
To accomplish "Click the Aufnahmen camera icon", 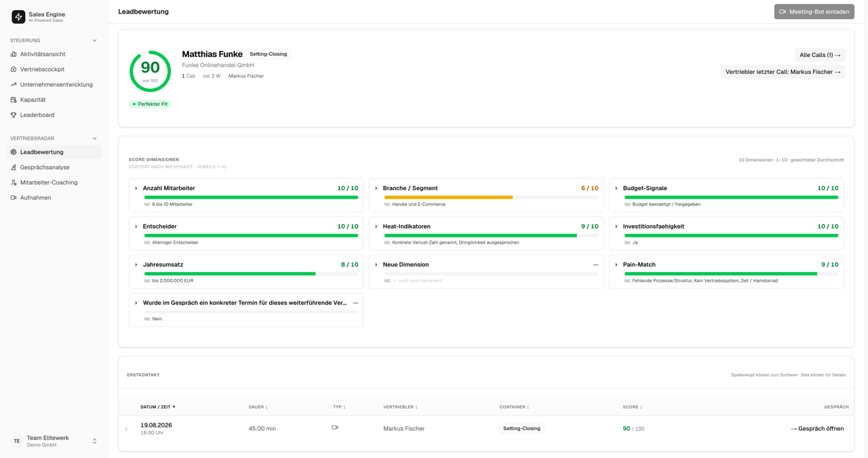I will coord(14,197).
